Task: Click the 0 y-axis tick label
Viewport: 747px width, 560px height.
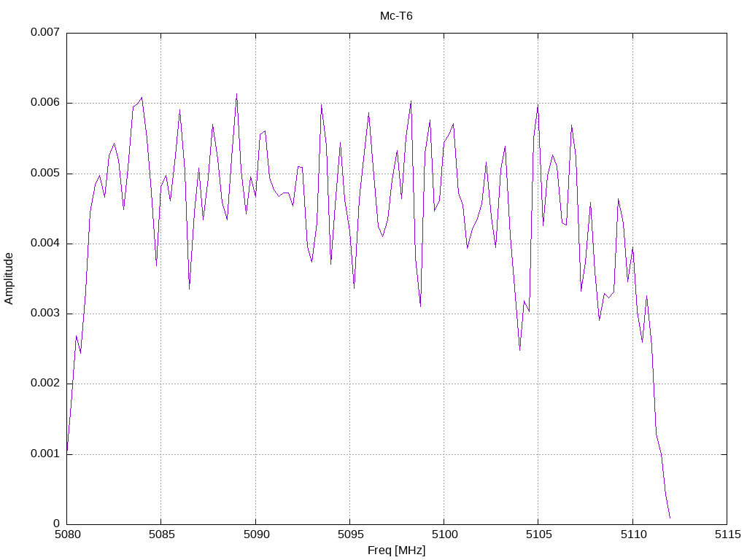Action: [57, 524]
